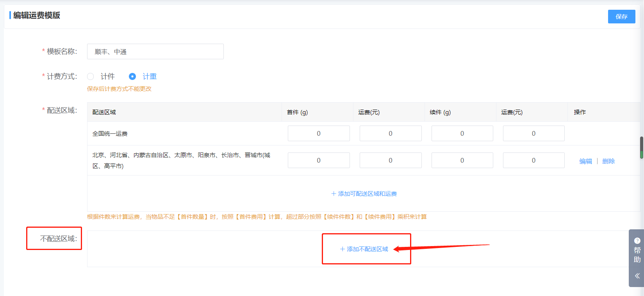644x296 pixels.
Task: Click 首件 input in 北京 region row
Action: pos(319,160)
